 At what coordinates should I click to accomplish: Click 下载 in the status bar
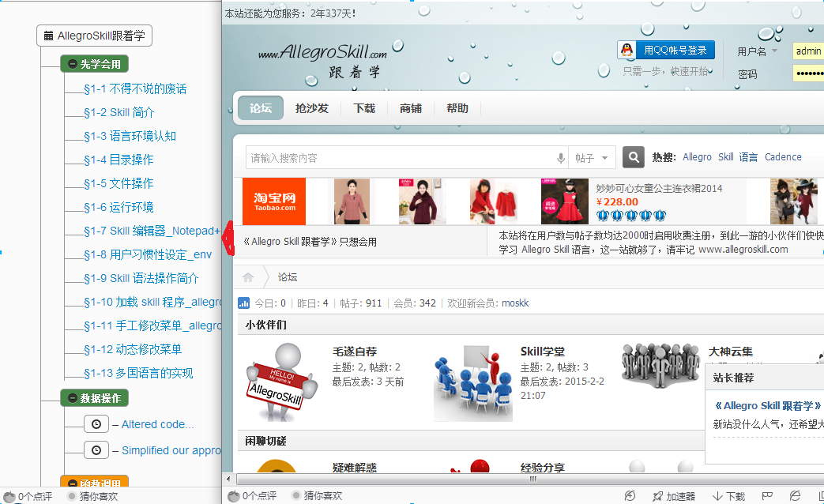(729, 496)
